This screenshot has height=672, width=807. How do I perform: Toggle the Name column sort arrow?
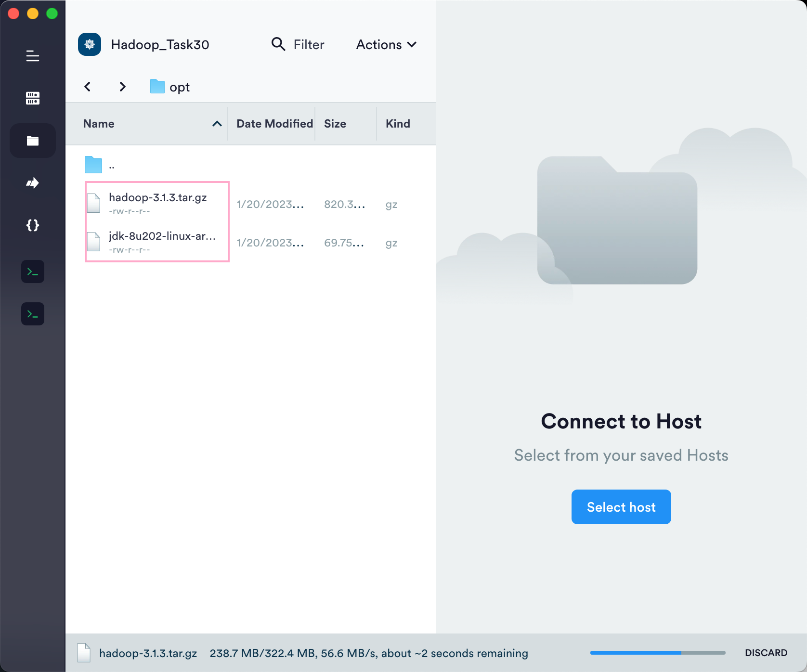click(x=217, y=124)
